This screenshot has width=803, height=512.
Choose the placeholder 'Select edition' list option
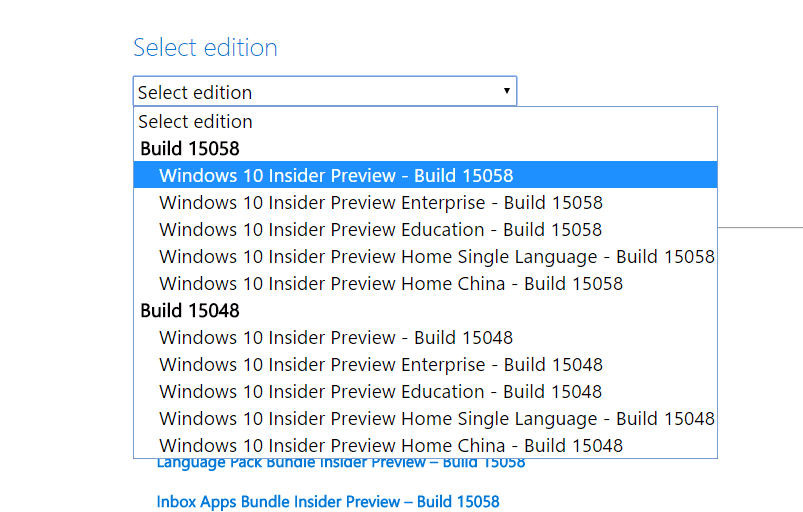pos(196,122)
